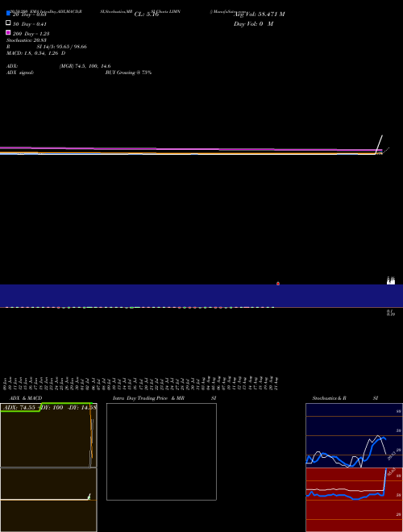This screenshot has height=532, width=403.
Task: Click the magenta 200 Day legend square
Action: pos(8,32)
